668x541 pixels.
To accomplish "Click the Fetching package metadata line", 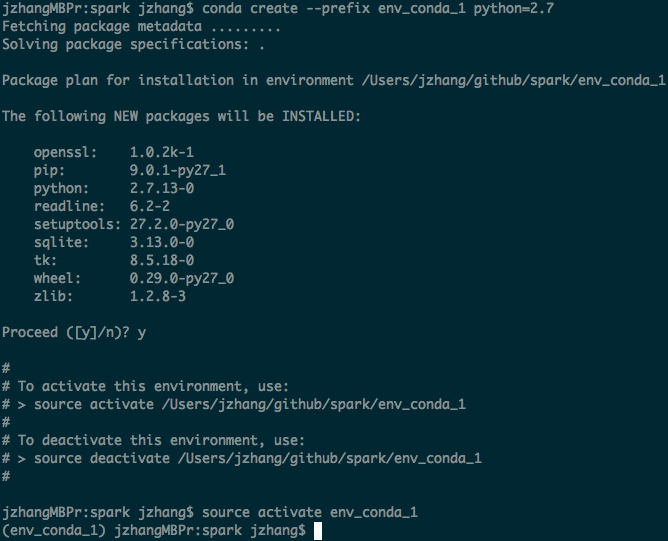I will (141, 26).
